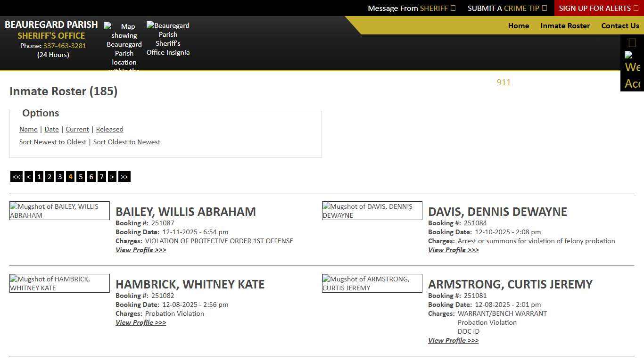Filter to show Released inmates

(109, 129)
